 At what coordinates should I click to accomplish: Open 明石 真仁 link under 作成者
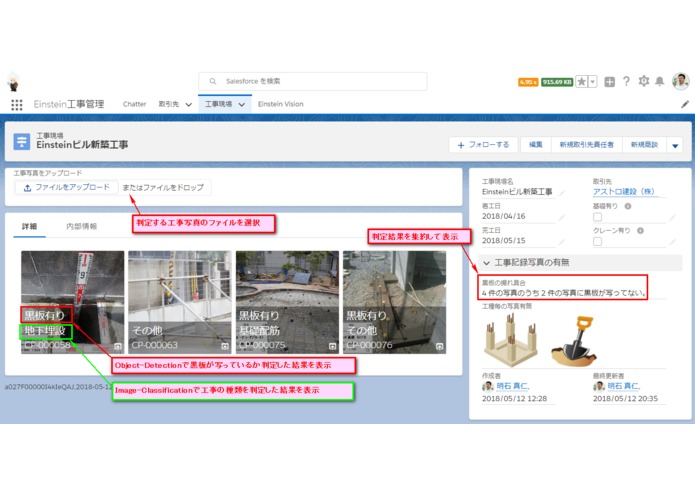(x=513, y=386)
